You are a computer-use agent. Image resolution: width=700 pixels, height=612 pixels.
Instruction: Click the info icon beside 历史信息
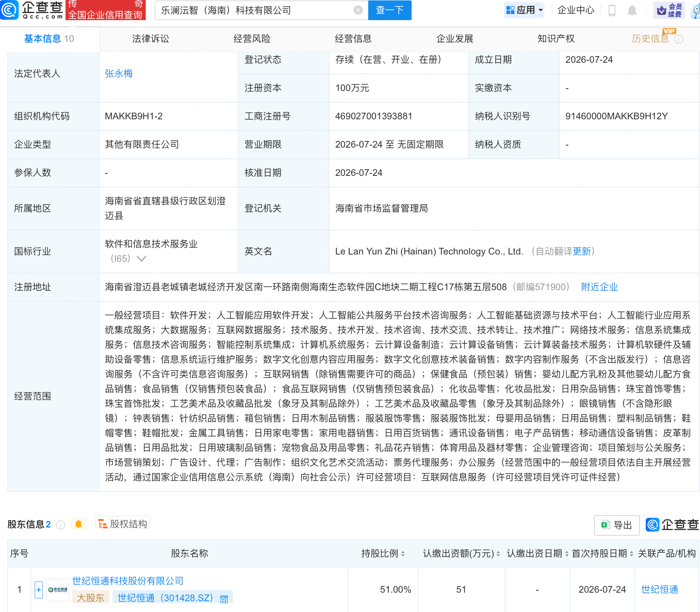click(x=679, y=39)
